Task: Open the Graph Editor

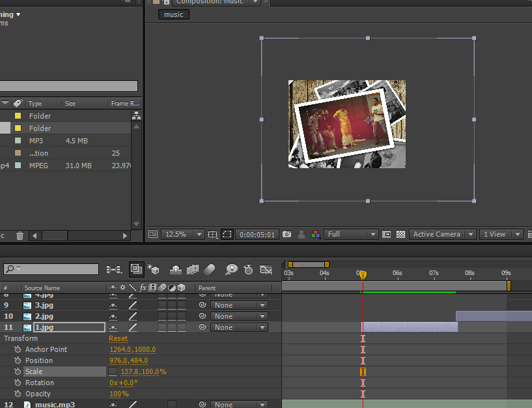Action: [x=266, y=269]
